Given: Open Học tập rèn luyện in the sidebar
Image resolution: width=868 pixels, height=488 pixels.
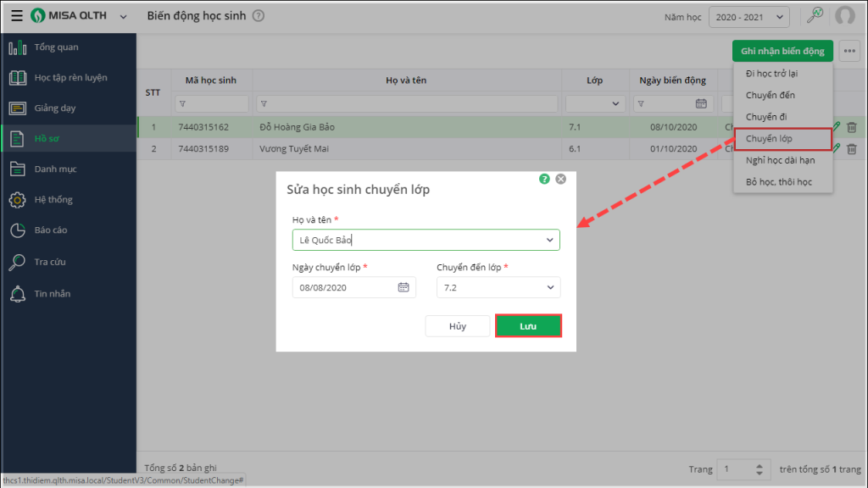Looking at the screenshot, I should pyautogui.click(x=69, y=77).
